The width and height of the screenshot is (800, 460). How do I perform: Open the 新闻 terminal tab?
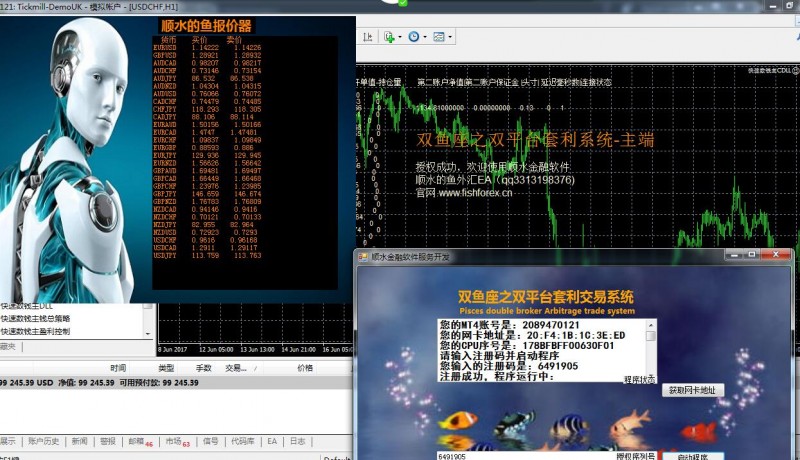(x=79, y=441)
